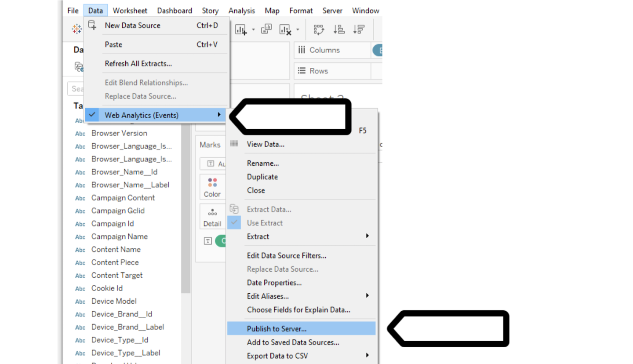This screenshot has height=364, width=633.
Task: Click the Abc type icon beside Device Model
Action: [80, 301]
